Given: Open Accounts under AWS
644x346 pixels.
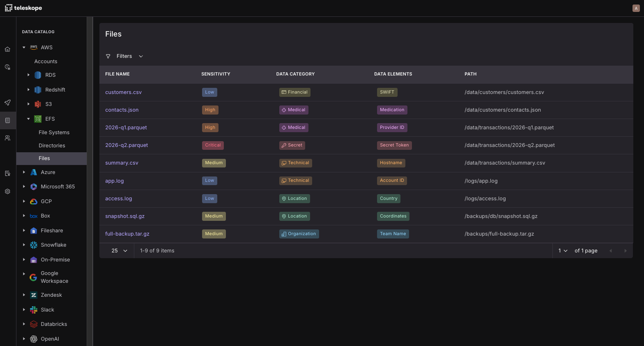Looking at the screenshot, I should [46, 62].
